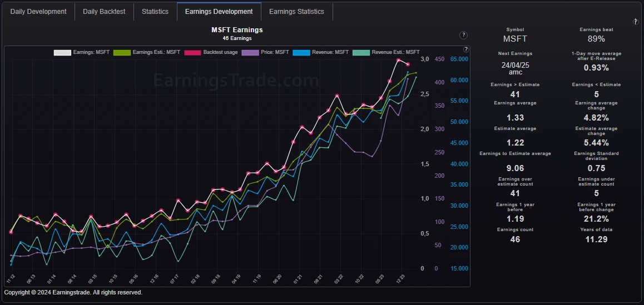Screen dimensions: 644x305
Task: Open help icon beside the MSFT Earnings title
Action: [x=463, y=35]
